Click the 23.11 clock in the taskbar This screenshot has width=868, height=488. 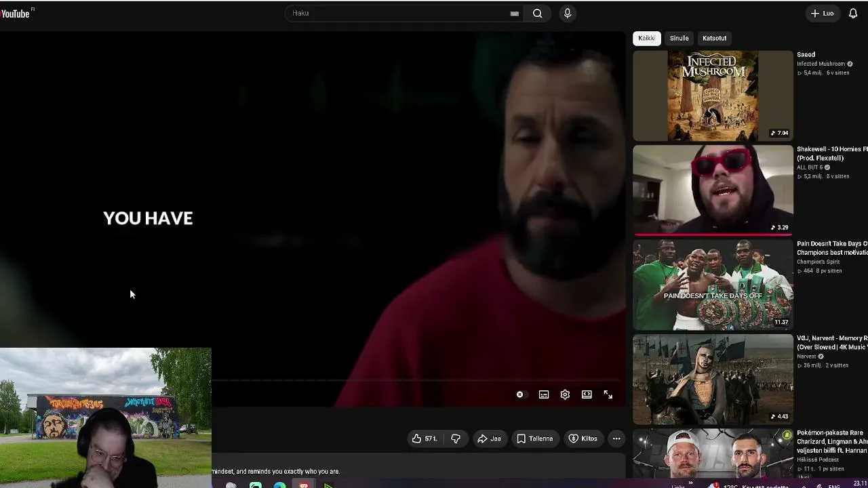tap(859, 485)
